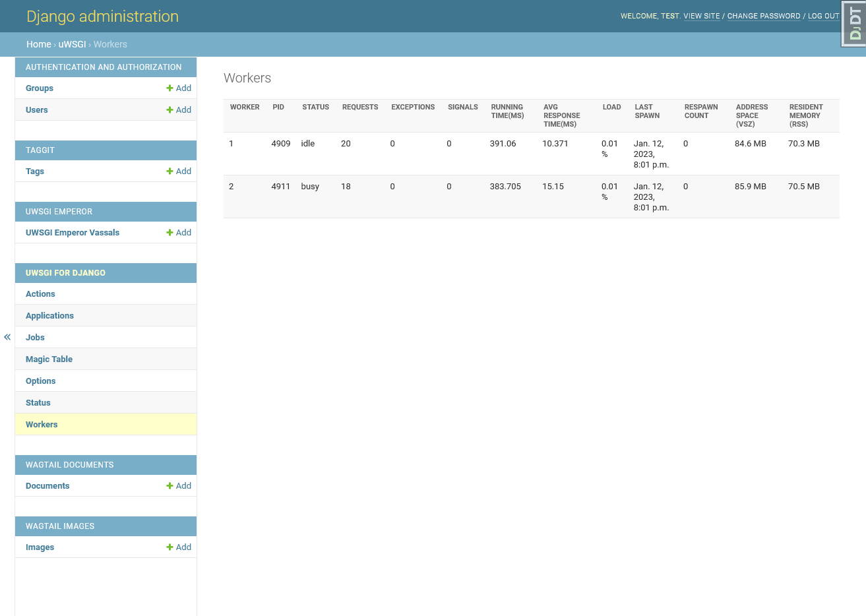
Task: Open Users in sidebar
Action: click(37, 110)
